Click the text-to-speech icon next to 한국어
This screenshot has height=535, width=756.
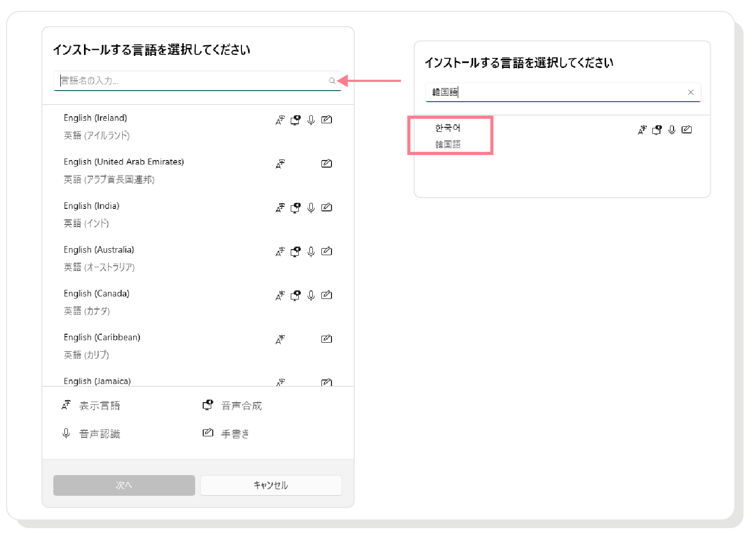coord(656,129)
